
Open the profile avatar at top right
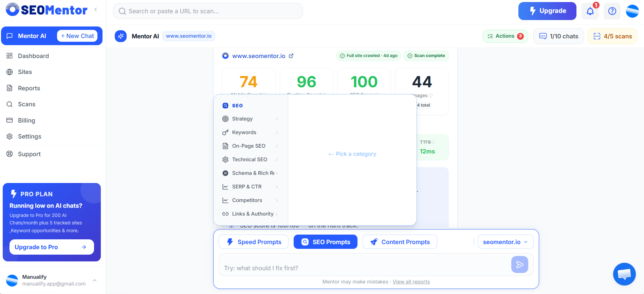click(x=632, y=11)
